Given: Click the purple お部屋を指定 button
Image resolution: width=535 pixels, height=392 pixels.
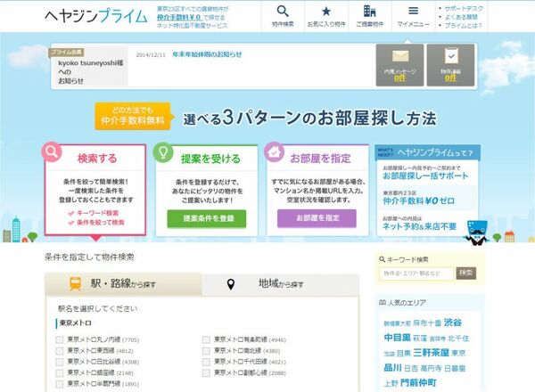Looking at the screenshot, I should 317,218.
